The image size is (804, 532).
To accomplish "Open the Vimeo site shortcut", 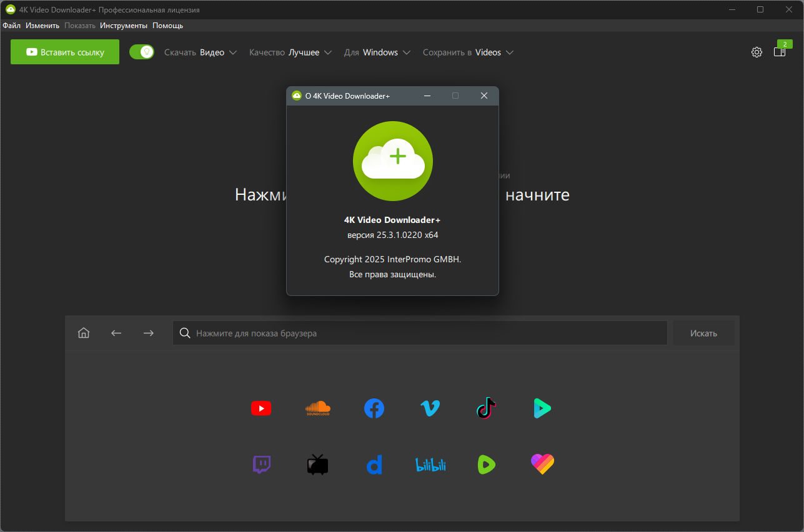I will tap(430, 409).
